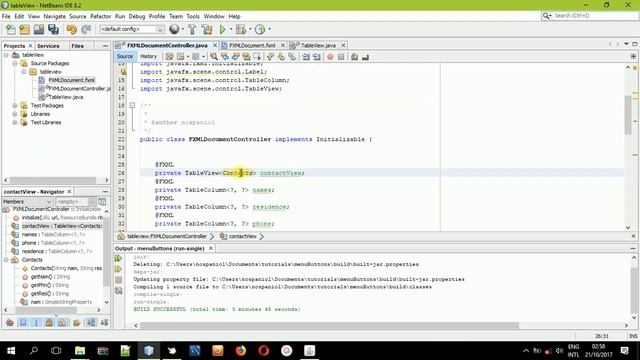Open the Refactor menu
Image resolution: width=640 pixels, height=360 pixels.
pos(100,16)
